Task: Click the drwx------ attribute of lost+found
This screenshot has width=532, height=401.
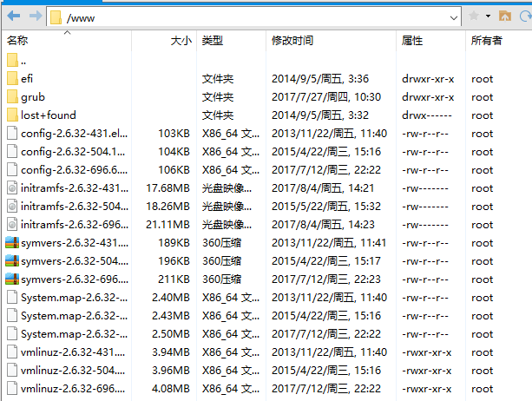Action: 427,115
